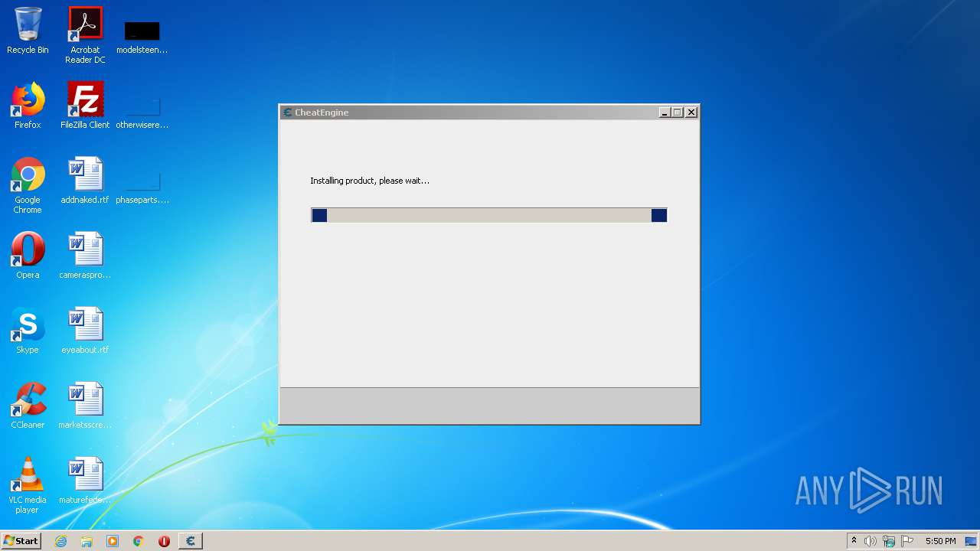Select the cameraspro document icon
The width and height of the screenshot is (980, 551).
[85, 256]
